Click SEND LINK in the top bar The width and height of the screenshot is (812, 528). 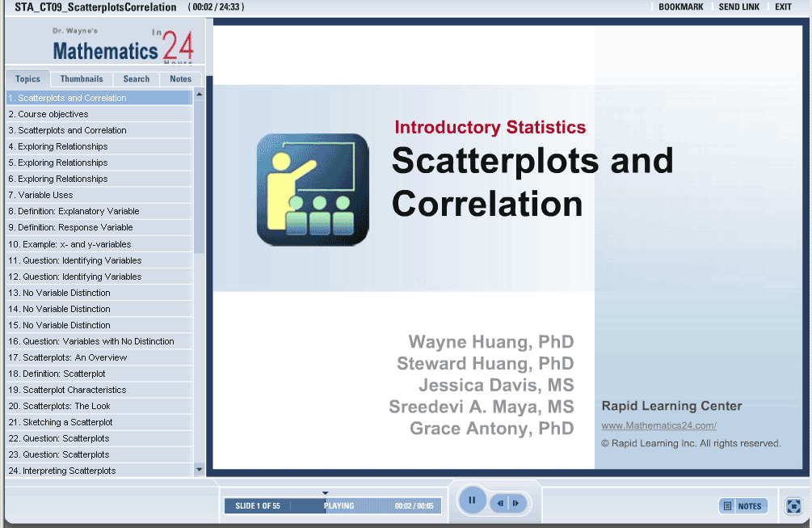(x=738, y=7)
